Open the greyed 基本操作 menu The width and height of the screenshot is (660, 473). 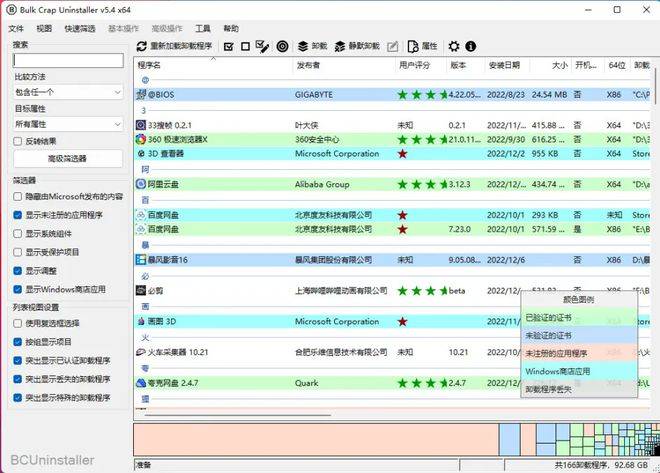click(x=123, y=29)
